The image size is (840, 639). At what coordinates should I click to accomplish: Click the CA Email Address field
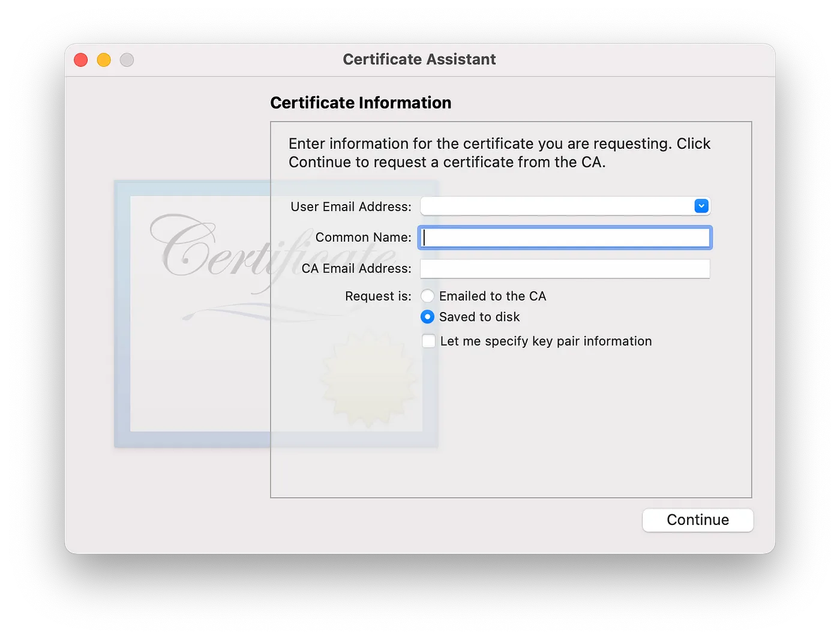click(565, 269)
